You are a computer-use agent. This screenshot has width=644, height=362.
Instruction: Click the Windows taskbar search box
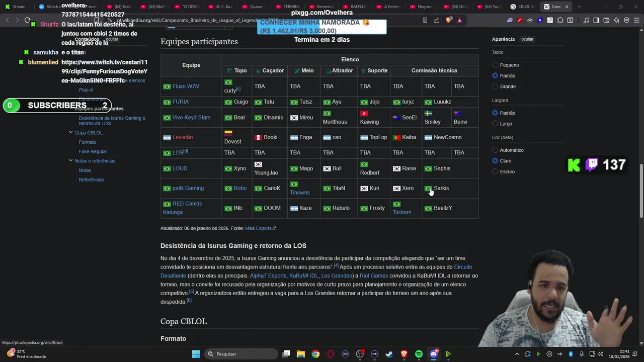tap(240, 354)
